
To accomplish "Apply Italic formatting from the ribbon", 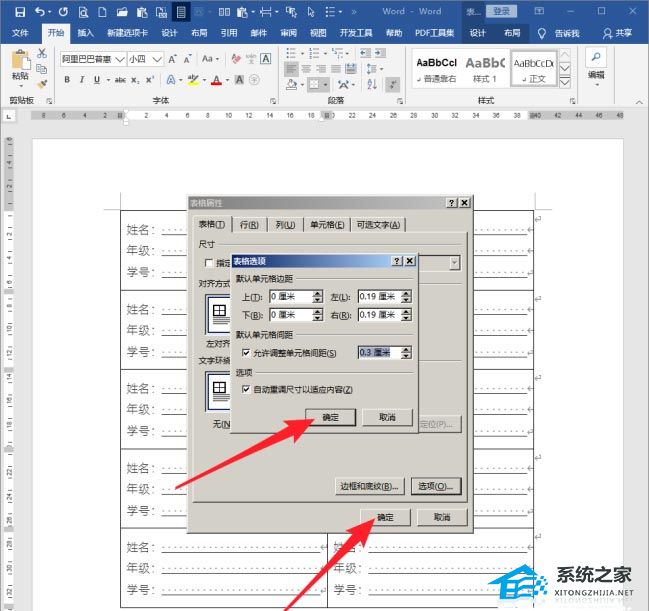I will (80, 80).
